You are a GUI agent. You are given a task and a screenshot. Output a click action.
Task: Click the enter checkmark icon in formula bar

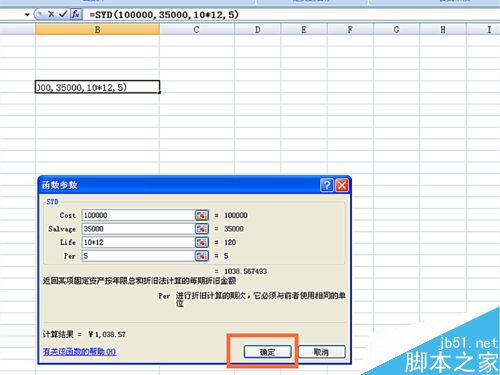tap(63, 14)
